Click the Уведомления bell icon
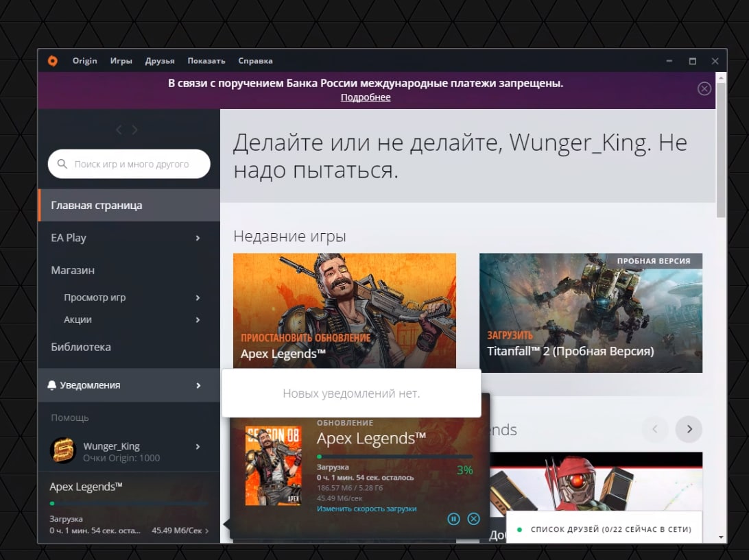This screenshot has width=749, height=560. pyautogui.click(x=52, y=385)
